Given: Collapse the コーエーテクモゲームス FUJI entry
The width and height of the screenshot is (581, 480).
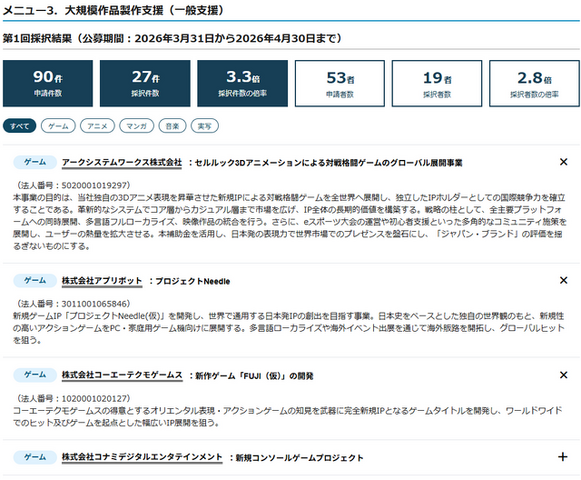Looking at the screenshot, I should (563, 375).
